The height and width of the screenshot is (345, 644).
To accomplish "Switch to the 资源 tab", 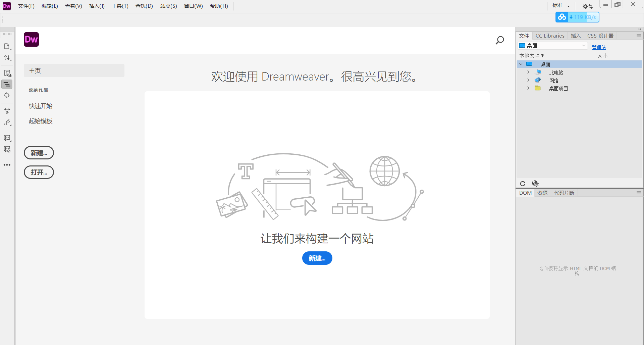I will pyautogui.click(x=542, y=193).
